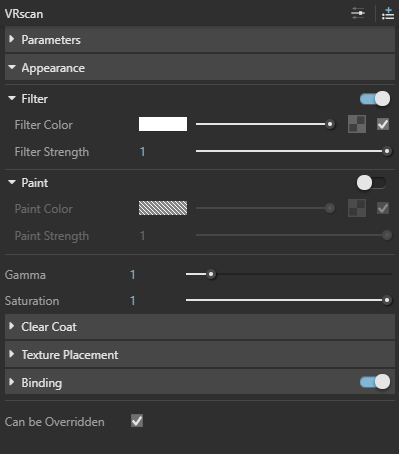This screenshot has width=399, height=454.
Task: Click the Filter Strength value field
Action: tap(142, 152)
